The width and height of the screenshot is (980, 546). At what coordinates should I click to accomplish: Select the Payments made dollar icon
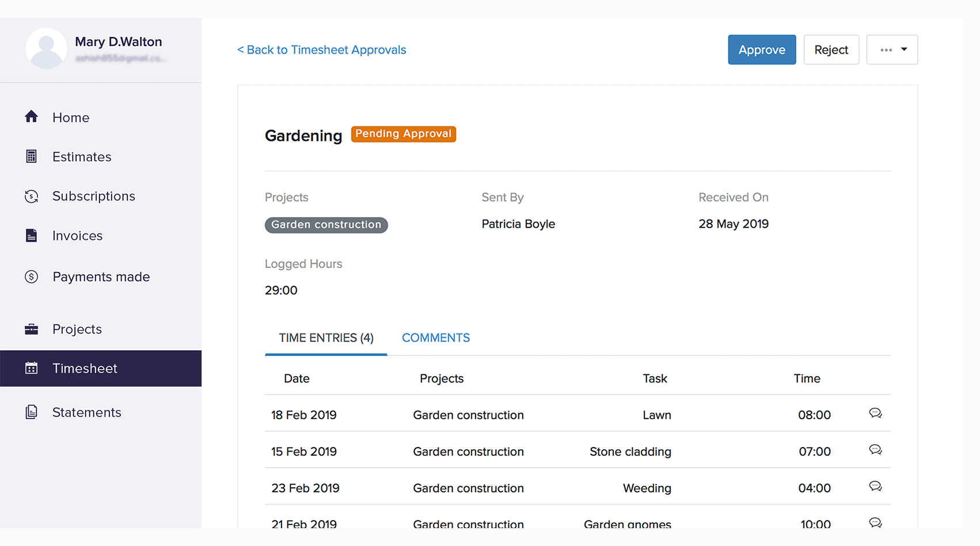coord(32,276)
